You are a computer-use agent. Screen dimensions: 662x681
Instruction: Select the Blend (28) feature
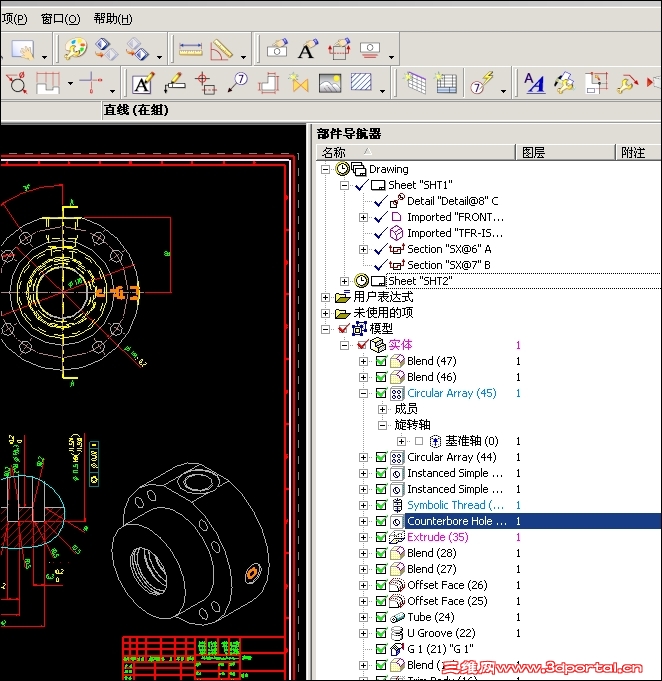click(x=431, y=553)
